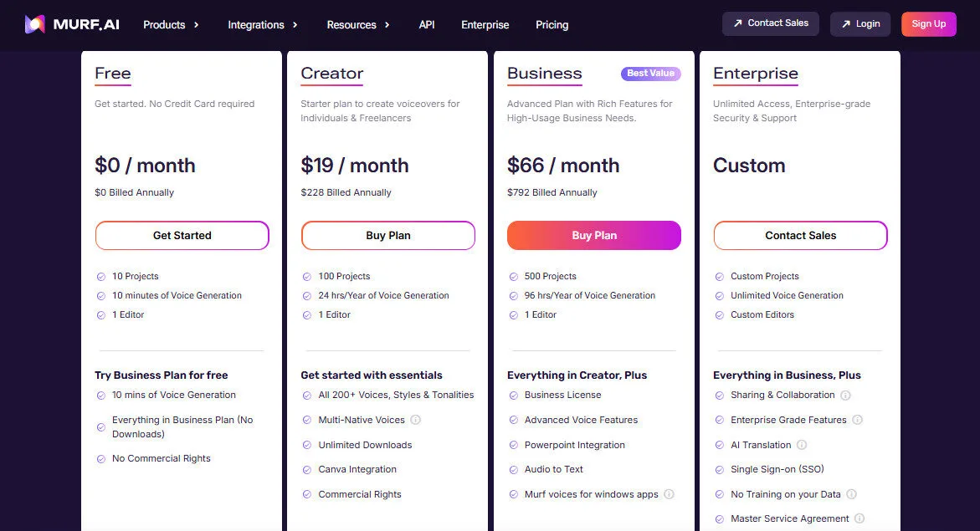This screenshot has height=531, width=980.
Task: Buy the Business plan
Action: click(593, 236)
